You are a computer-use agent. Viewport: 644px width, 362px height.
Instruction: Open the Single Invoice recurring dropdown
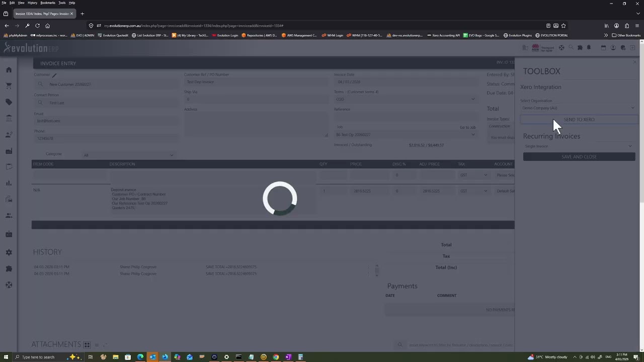pos(579,146)
